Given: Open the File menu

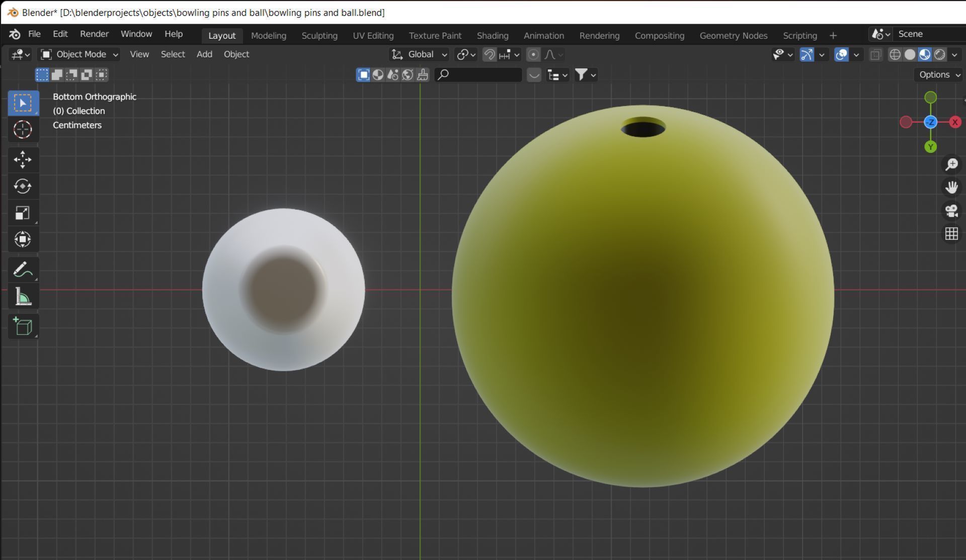Looking at the screenshot, I should point(34,34).
